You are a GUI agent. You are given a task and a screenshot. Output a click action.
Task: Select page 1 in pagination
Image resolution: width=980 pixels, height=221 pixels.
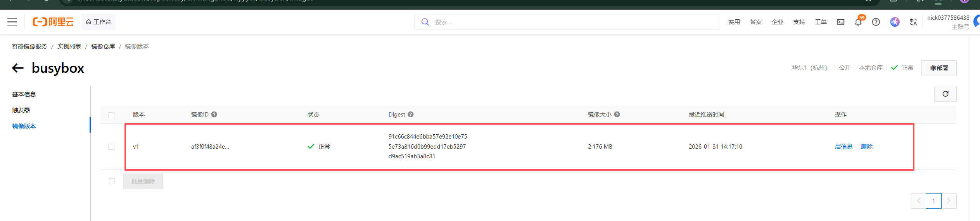point(933,200)
